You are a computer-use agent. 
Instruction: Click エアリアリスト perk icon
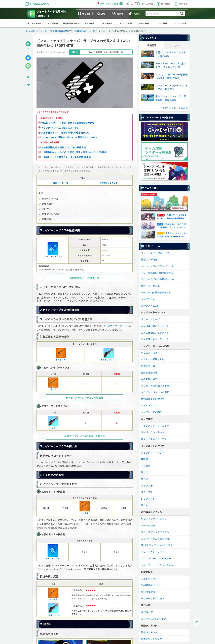pos(53,550)
